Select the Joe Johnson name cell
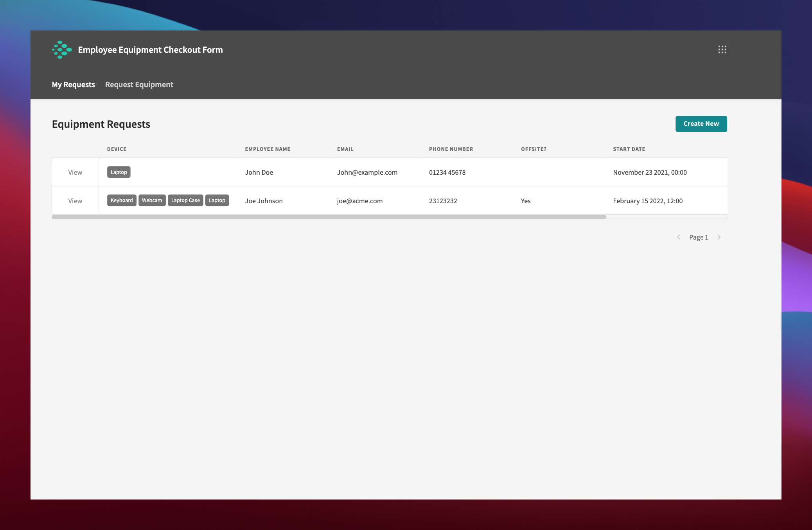812x530 pixels. (264, 201)
